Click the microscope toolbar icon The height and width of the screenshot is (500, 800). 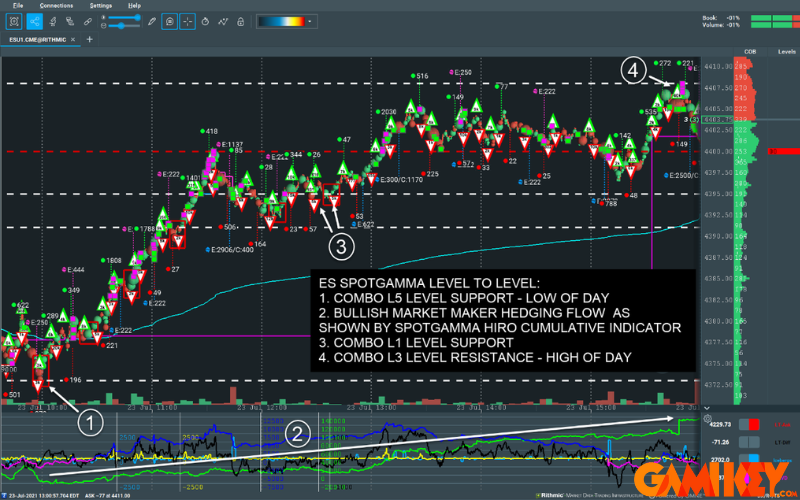(53, 21)
